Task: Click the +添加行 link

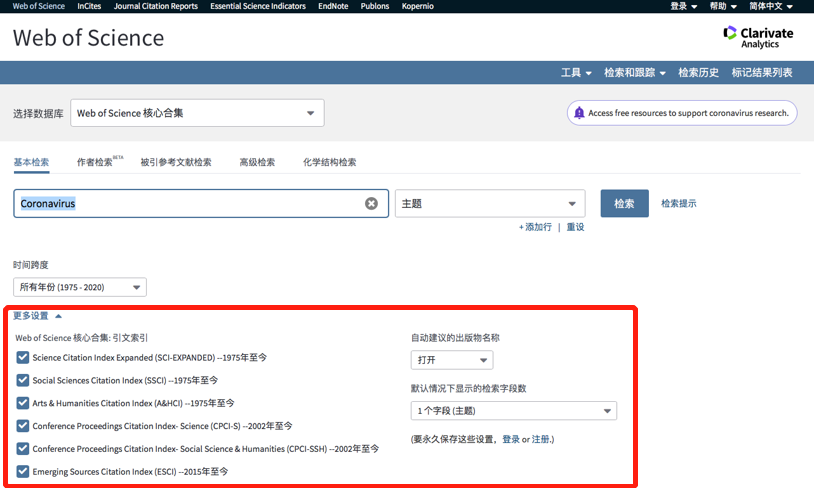Action: [535, 227]
